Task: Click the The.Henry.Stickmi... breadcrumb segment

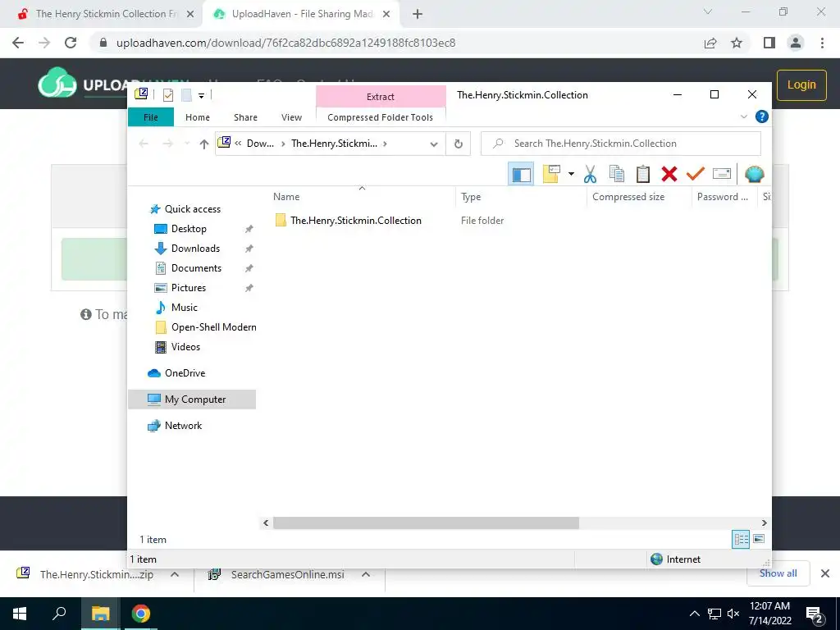Action: (x=335, y=144)
